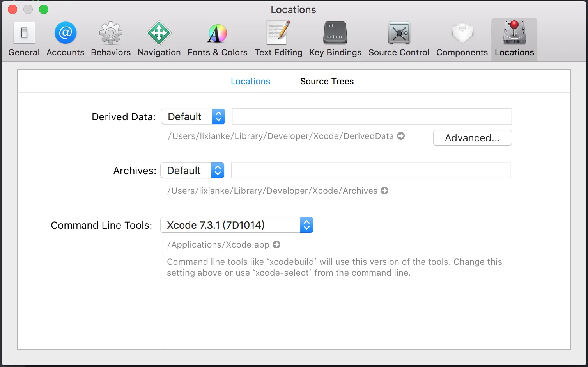This screenshot has height=367, width=588.
Task: Open the Behaviors gear pane
Action: [x=111, y=39]
